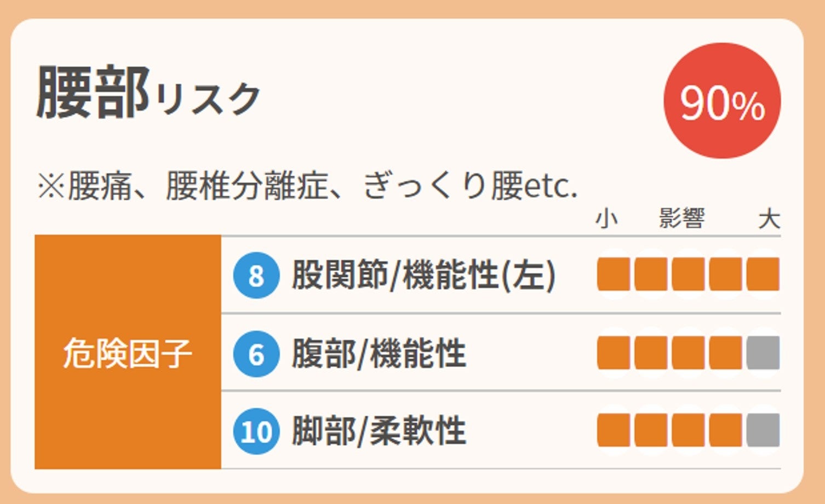Click the third orange square in 腹部 row
The width and height of the screenshot is (825, 504).
688,353
